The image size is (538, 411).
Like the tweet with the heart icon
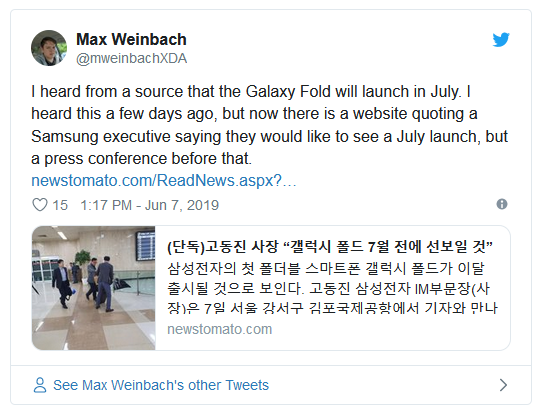coord(40,205)
